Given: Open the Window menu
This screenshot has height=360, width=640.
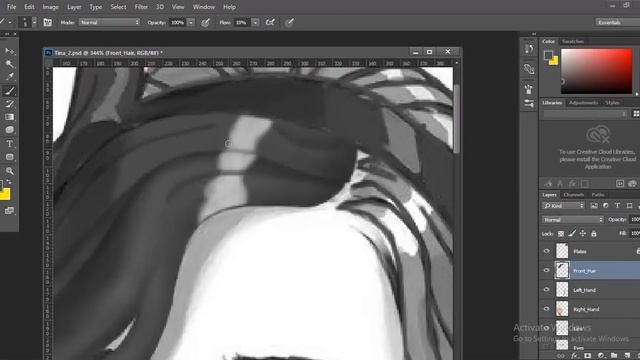Looking at the screenshot, I should [x=204, y=7].
